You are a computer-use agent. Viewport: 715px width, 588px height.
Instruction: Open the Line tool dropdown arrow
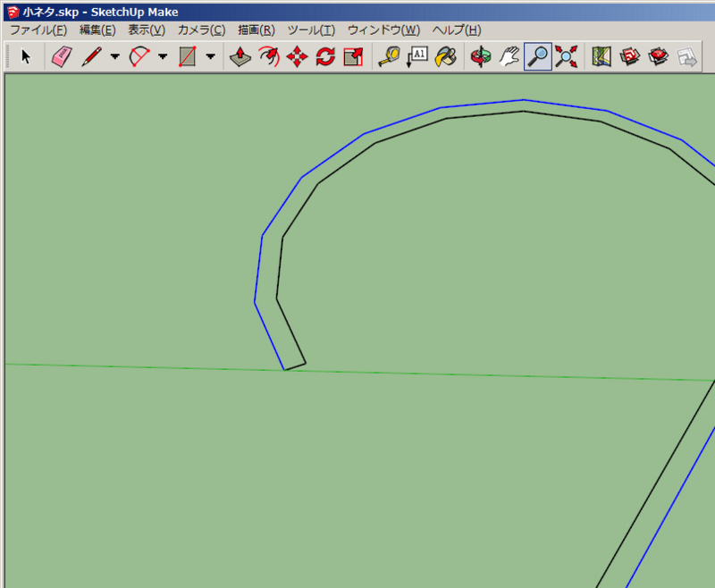tap(115, 56)
